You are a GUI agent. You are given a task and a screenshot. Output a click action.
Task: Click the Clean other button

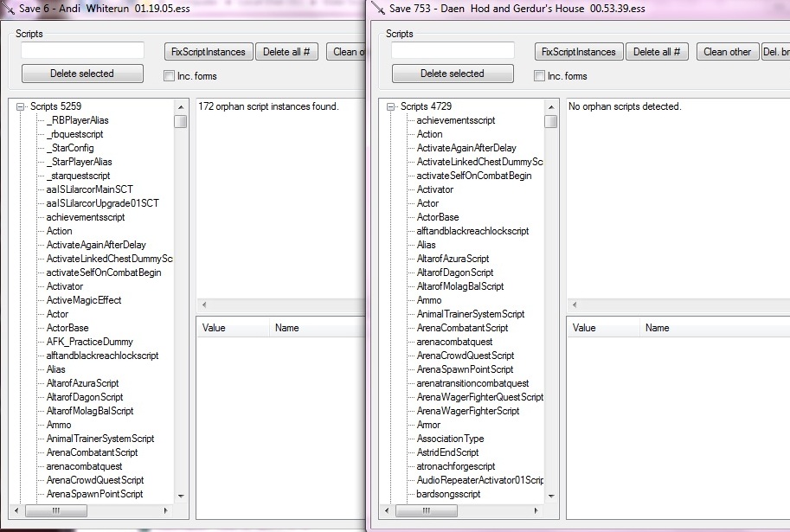728,52
